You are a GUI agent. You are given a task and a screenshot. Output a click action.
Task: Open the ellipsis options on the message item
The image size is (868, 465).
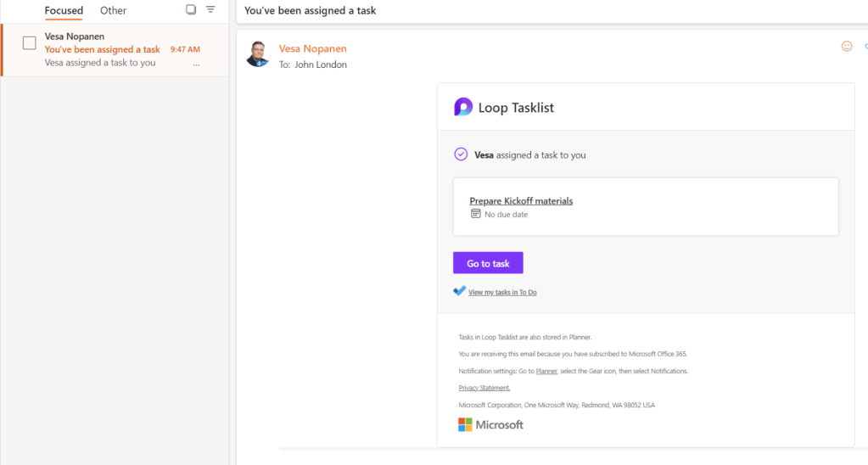click(x=196, y=64)
